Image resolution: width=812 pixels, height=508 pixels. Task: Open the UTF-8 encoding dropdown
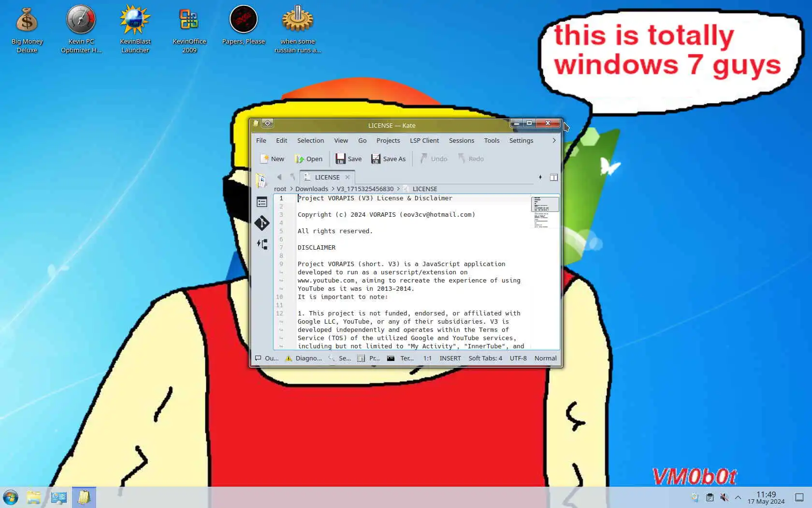518,358
